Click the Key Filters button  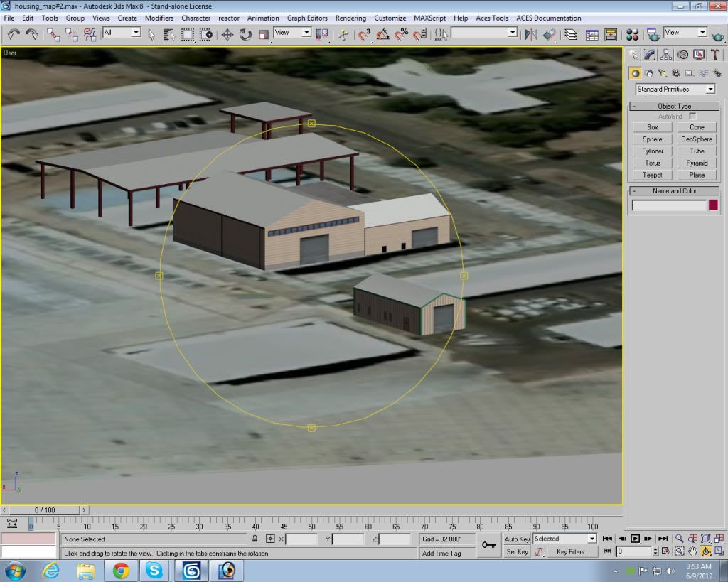coord(572,551)
